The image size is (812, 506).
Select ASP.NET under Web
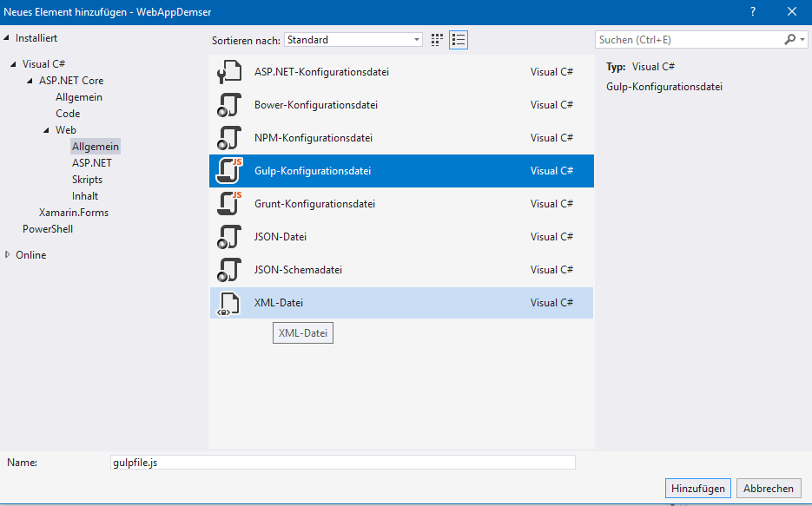pos(92,163)
